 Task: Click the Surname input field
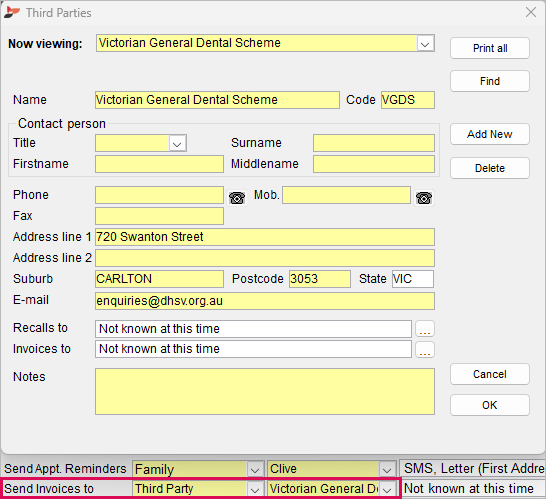[x=374, y=143]
